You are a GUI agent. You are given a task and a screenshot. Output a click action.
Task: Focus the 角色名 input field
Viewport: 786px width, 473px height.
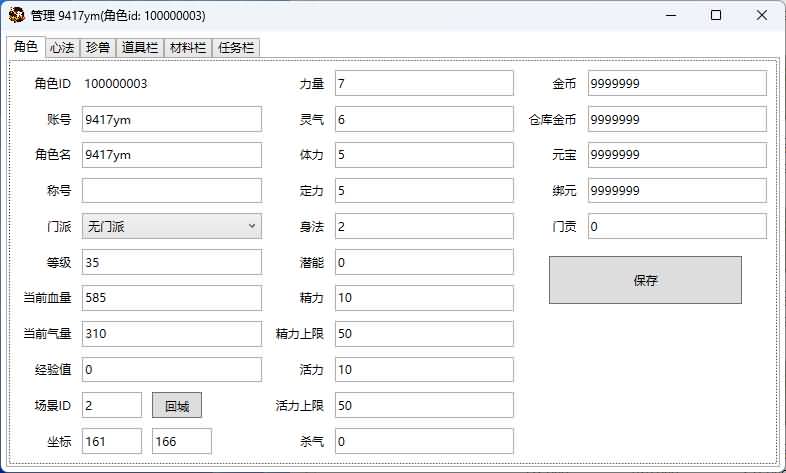(x=172, y=155)
